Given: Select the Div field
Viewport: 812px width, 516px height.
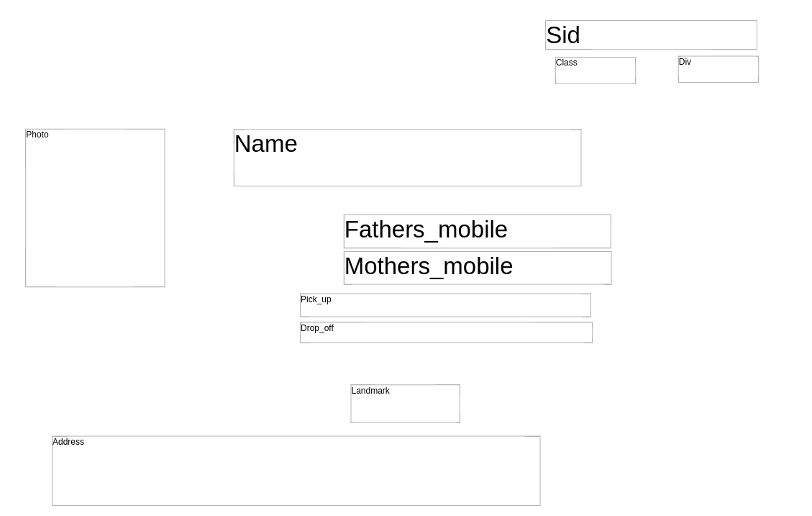Looking at the screenshot, I should tap(719, 71).
